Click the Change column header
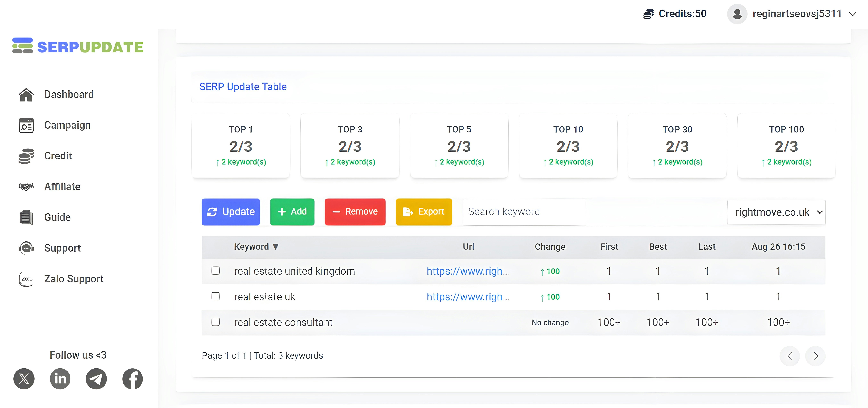This screenshot has height=408, width=868. click(550, 247)
